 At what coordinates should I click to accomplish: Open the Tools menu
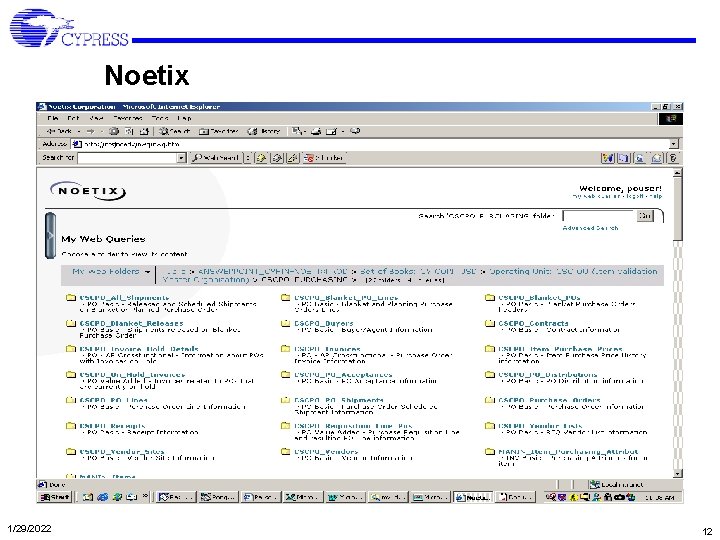[160, 118]
